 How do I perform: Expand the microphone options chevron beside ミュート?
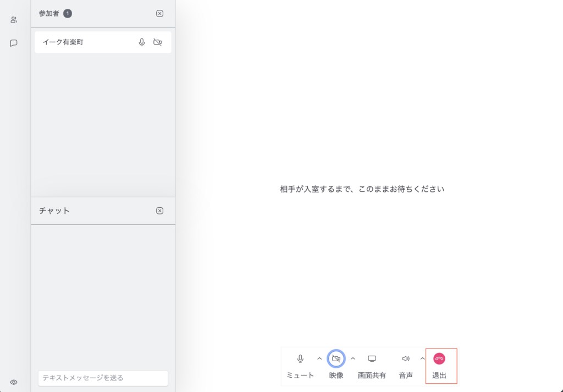point(319,358)
